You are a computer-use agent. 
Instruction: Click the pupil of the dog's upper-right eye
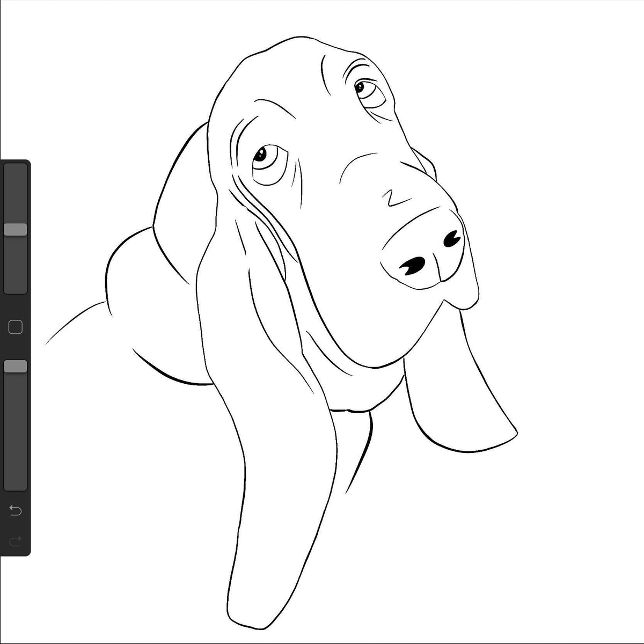coord(360,85)
